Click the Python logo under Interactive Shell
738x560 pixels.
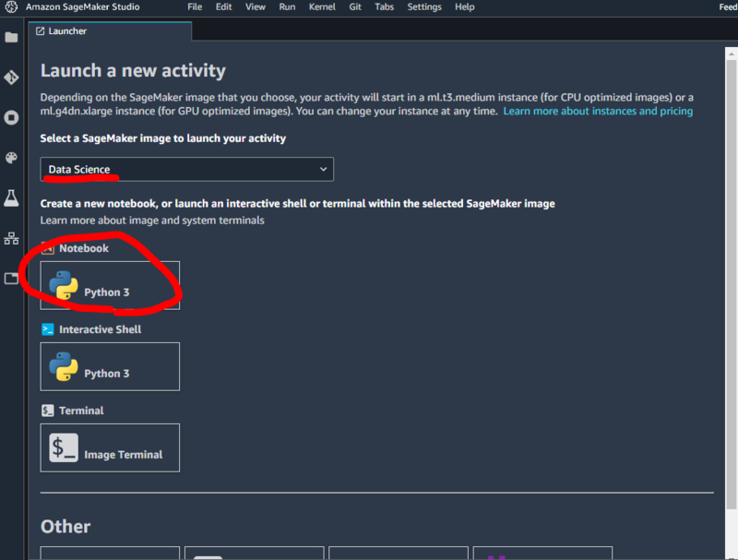coord(64,366)
